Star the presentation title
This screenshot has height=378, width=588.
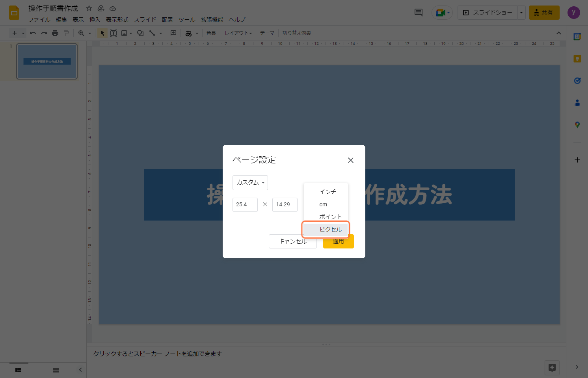89,8
